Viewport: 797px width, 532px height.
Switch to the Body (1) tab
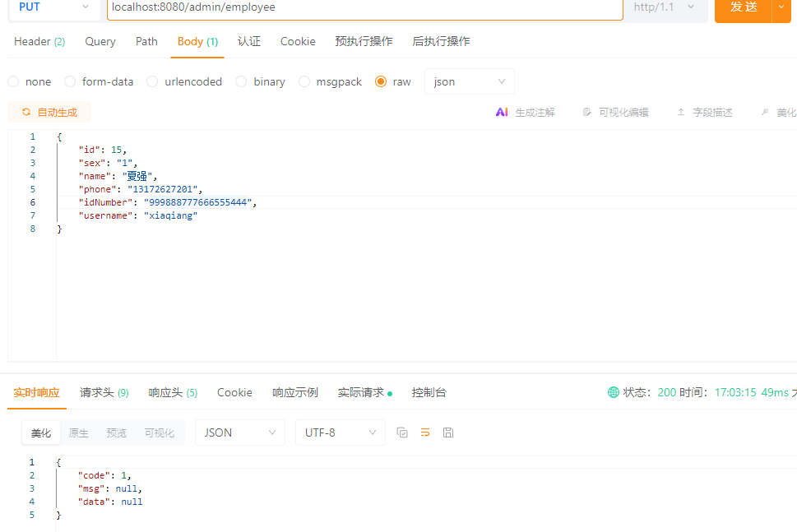point(197,42)
